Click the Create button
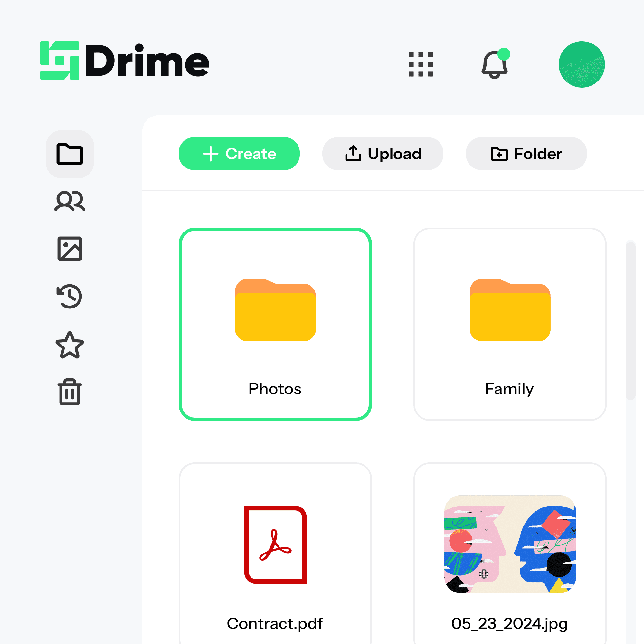This screenshot has height=644, width=644. (x=239, y=154)
